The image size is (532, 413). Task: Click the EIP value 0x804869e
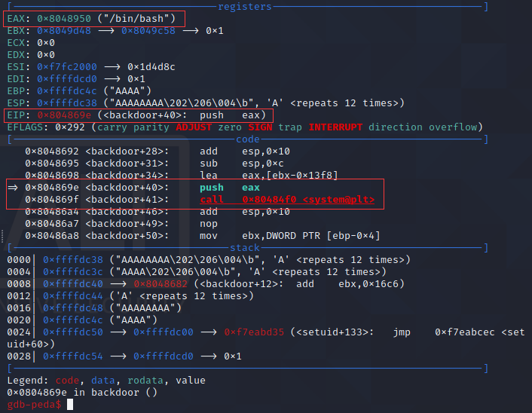tap(64, 115)
